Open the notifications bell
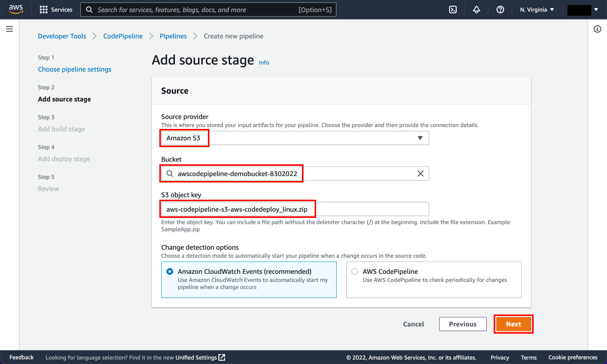The height and width of the screenshot is (364, 607). click(476, 10)
